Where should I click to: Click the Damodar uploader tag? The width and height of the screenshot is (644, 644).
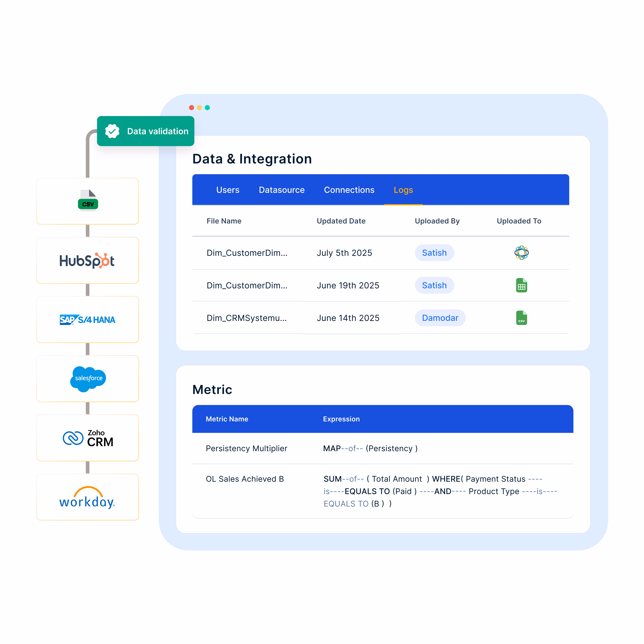(x=440, y=318)
